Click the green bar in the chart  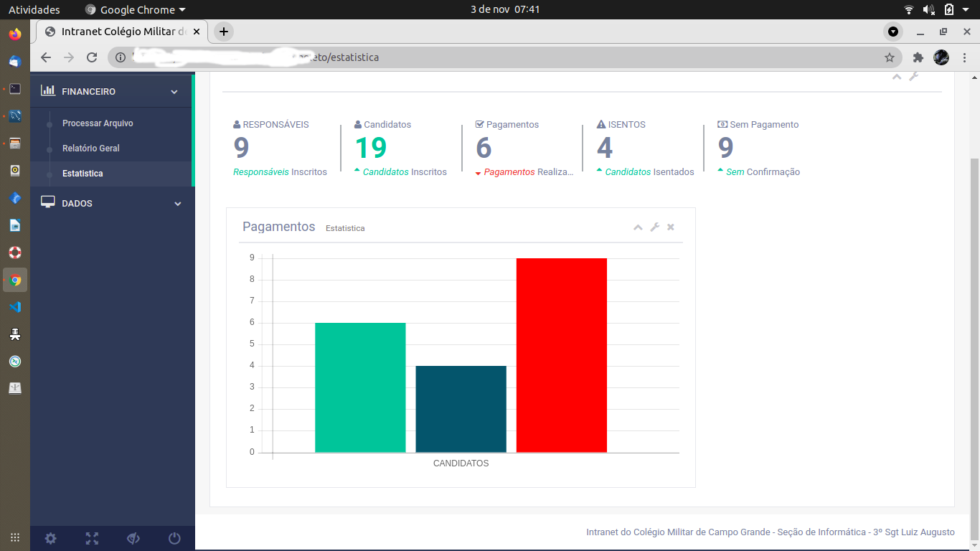tap(360, 387)
